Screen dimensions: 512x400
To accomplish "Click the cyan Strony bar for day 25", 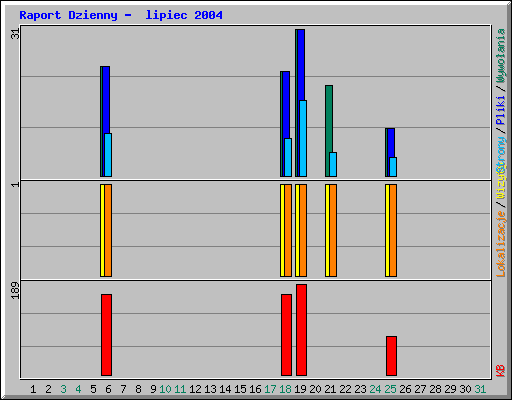I will (x=393, y=167).
